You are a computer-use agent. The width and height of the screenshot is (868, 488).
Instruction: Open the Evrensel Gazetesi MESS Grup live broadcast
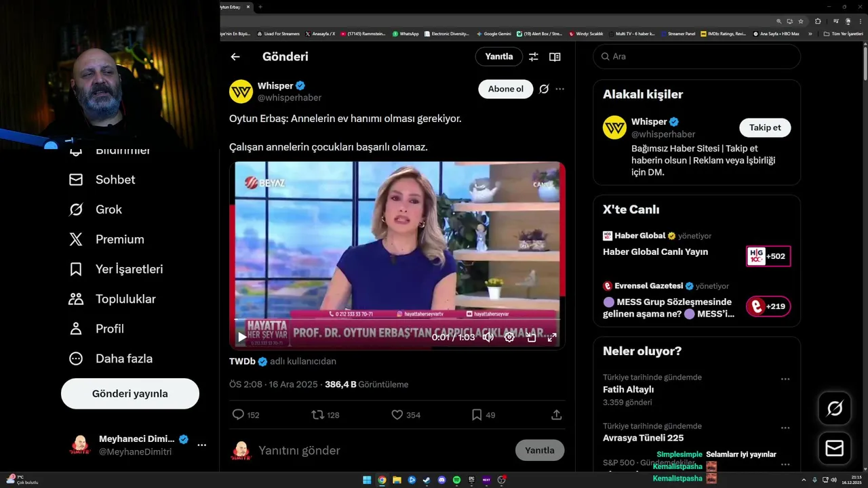coord(668,308)
